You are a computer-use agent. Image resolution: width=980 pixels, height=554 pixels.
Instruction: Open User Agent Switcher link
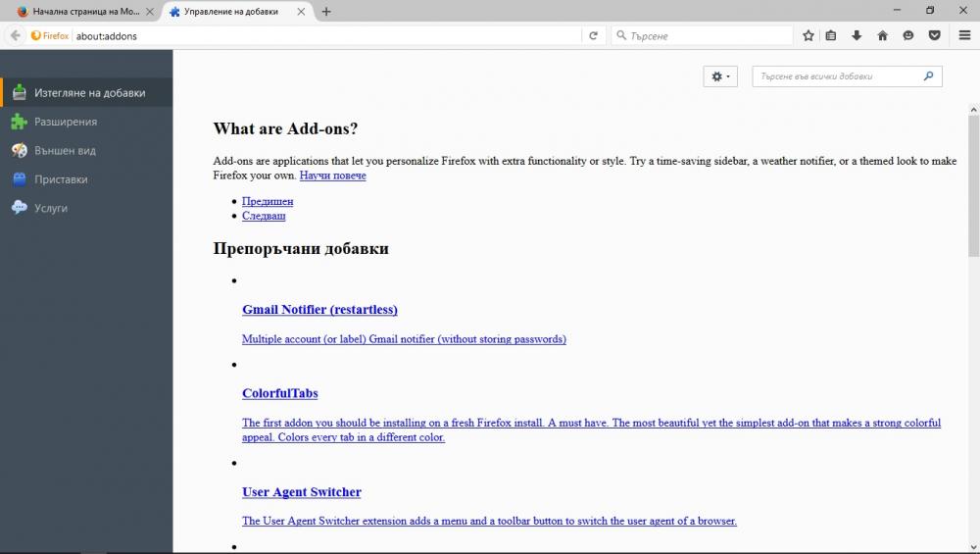point(301,492)
